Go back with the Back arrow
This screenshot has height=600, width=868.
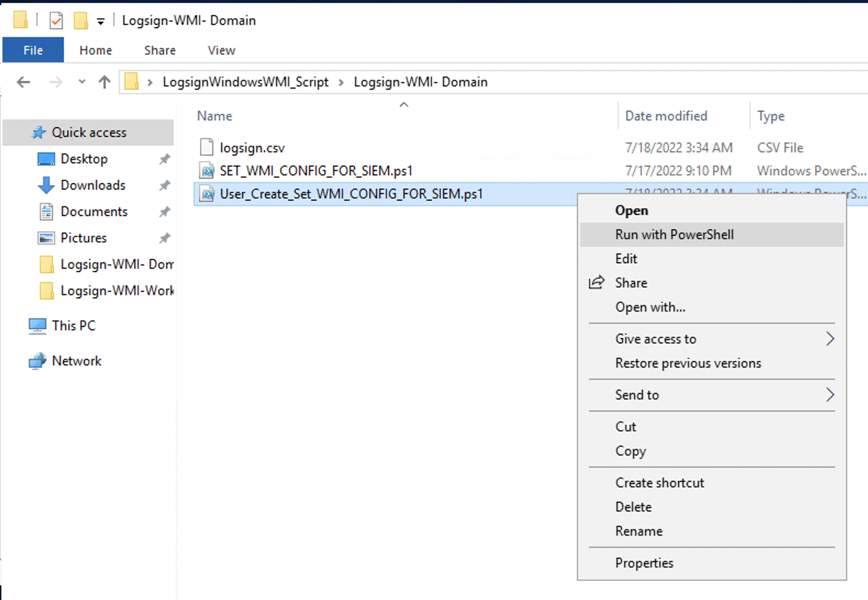(x=24, y=82)
